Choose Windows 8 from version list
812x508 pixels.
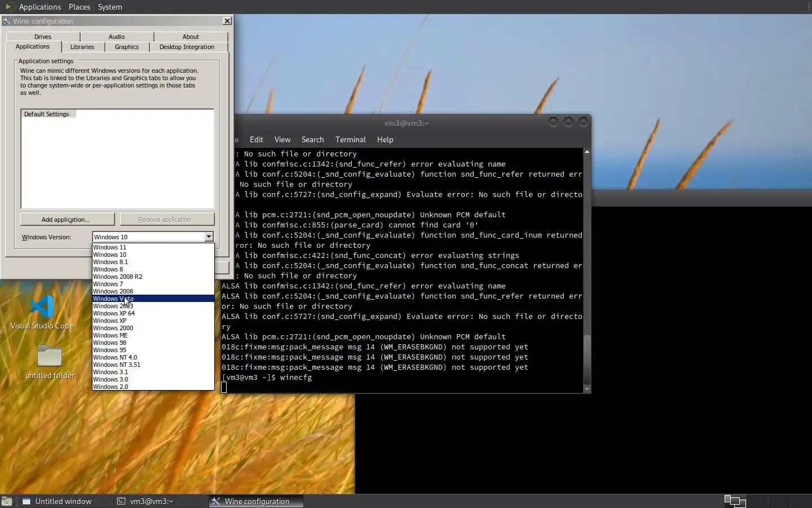coord(153,269)
